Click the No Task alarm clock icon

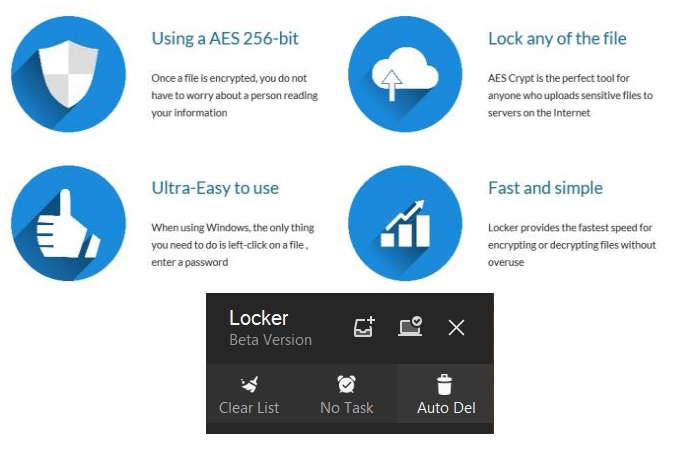346,384
